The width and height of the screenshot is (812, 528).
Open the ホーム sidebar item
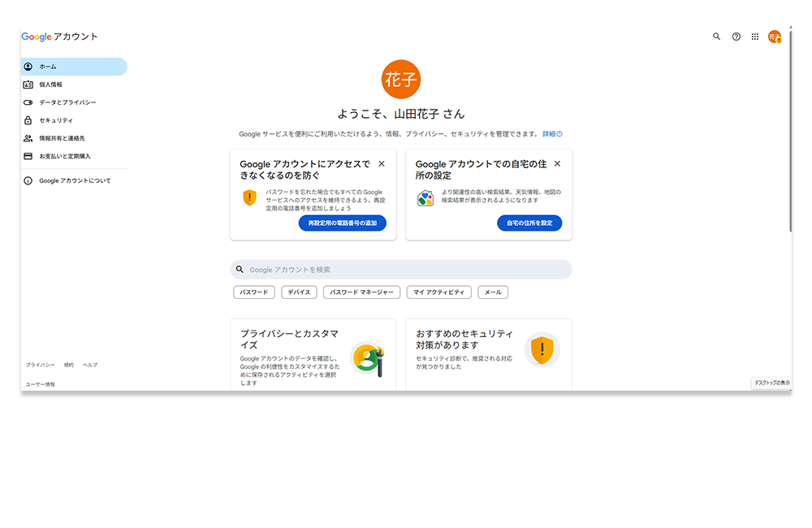coord(74,67)
